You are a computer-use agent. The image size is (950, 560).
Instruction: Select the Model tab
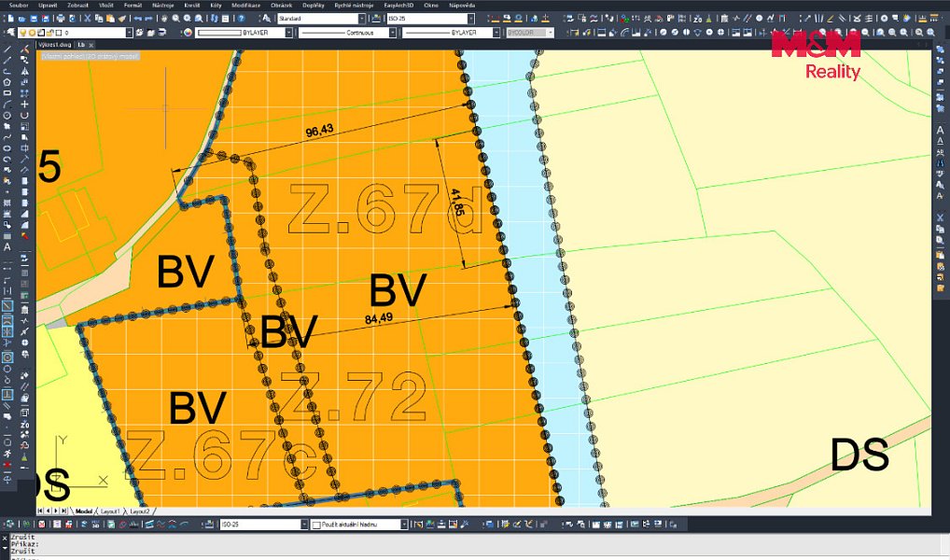click(84, 511)
